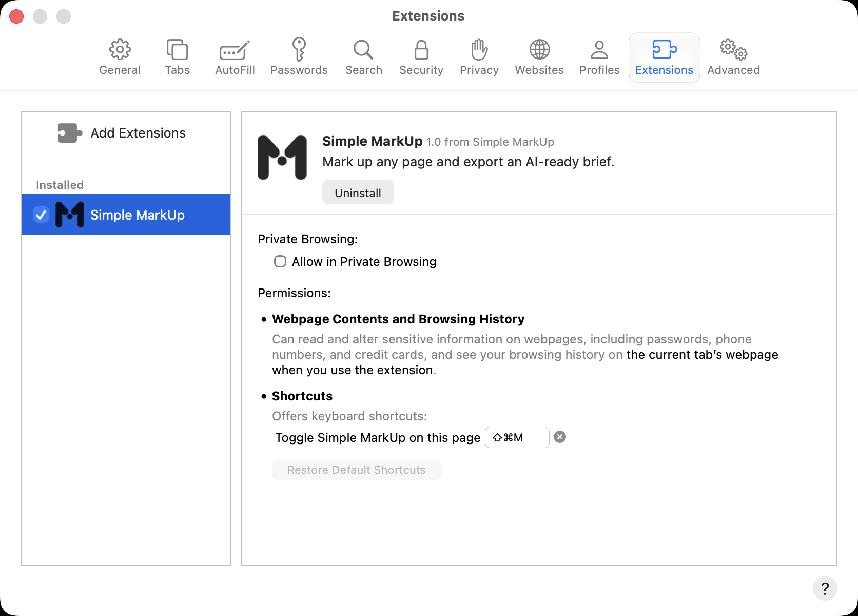Click the Private Browsing section label
858x616 pixels.
click(x=307, y=239)
